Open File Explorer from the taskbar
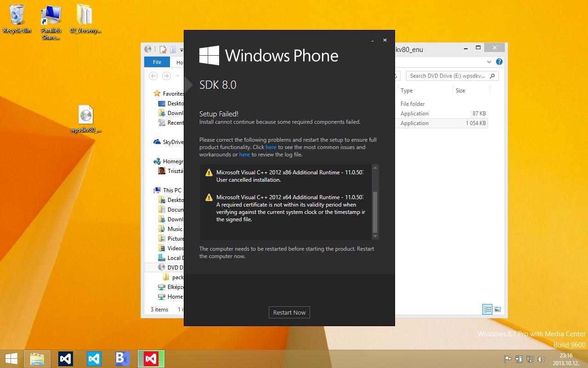This screenshot has width=588, height=368. coord(37,359)
